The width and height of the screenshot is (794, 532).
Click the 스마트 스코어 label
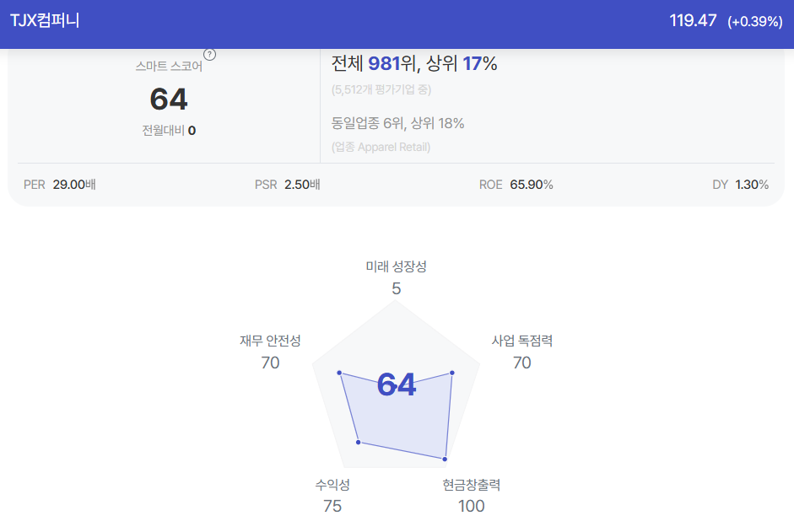pos(169,66)
